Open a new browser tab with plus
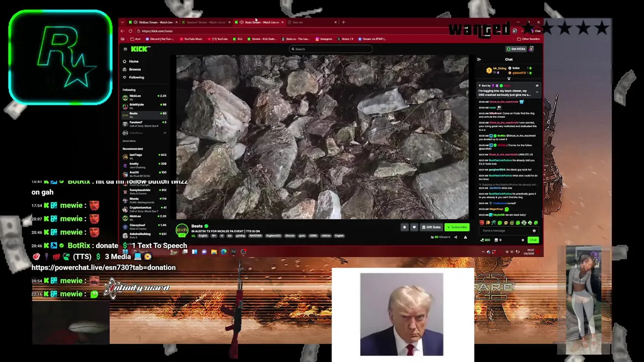The image size is (644, 362). [x=343, y=22]
